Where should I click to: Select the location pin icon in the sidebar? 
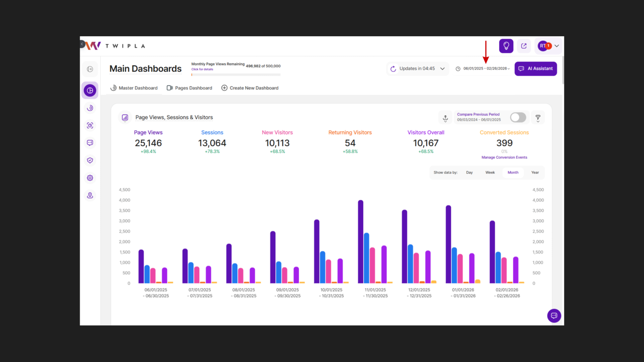90,195
